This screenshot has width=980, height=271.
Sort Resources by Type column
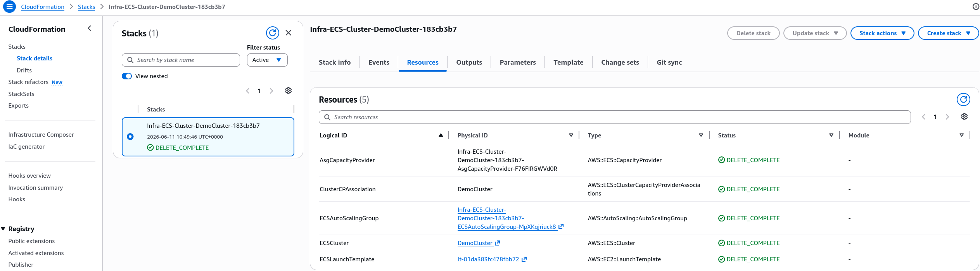[x=701, y=135]
